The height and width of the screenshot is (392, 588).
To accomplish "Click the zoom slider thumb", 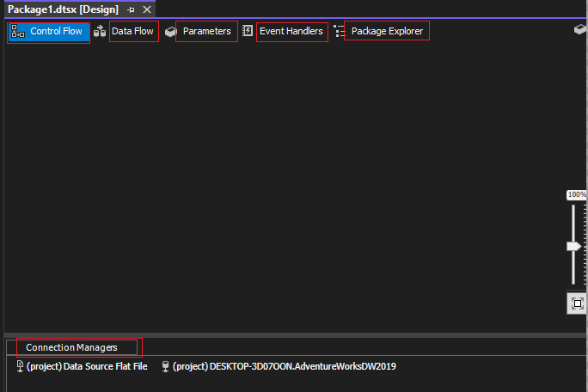I will point(573,247).
